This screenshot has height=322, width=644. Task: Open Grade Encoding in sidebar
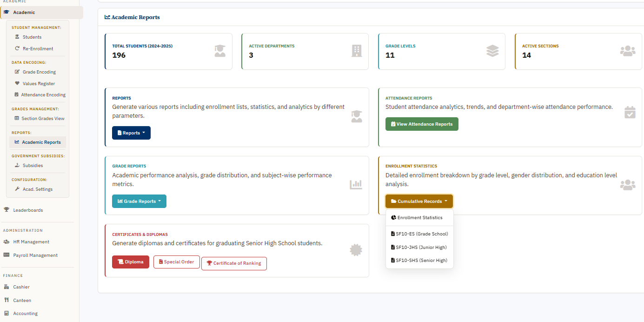(38, 72)
